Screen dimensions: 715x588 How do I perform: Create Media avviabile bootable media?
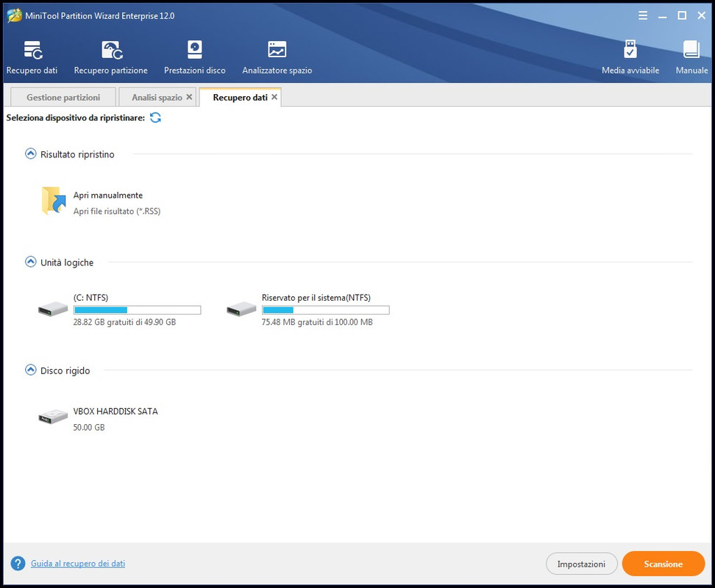[x=630, y=49]
